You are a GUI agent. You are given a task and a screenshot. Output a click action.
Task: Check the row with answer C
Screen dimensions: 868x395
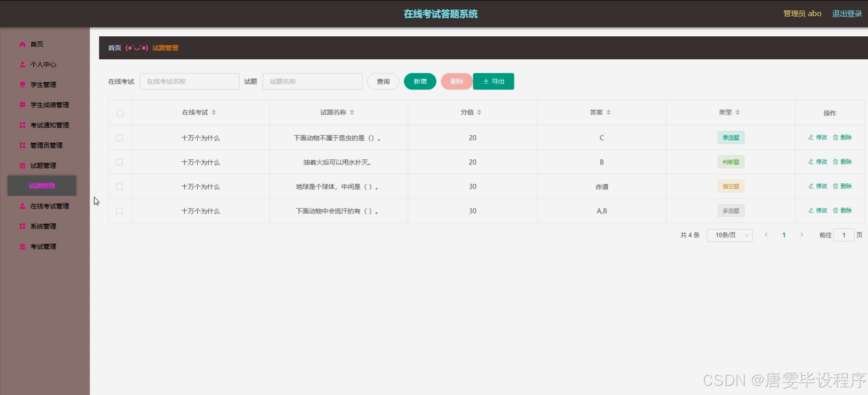point(120,138)
